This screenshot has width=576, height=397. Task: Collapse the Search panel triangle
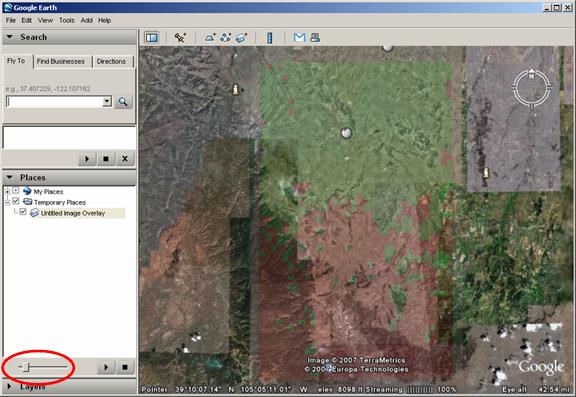pos(10,37)
